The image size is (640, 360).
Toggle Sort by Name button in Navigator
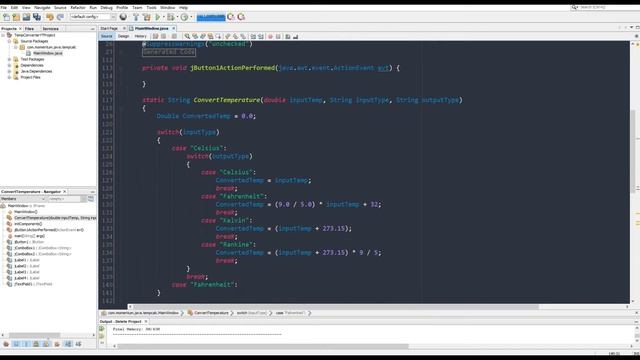pos(68,344)
